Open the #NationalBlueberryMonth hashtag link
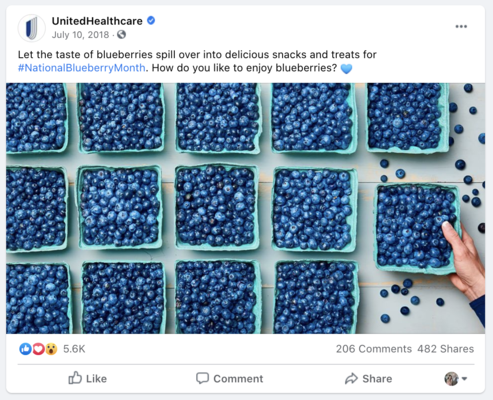The image size is (493, 400). (82, 68)
